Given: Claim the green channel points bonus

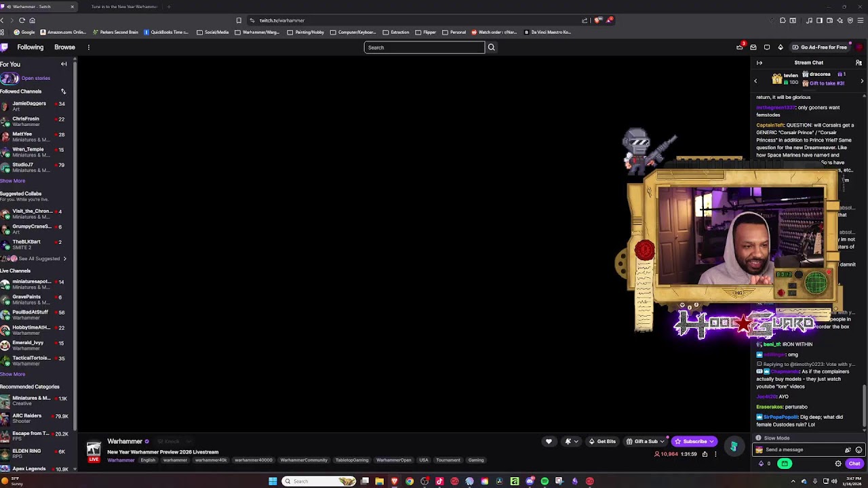Looking at the screenshot, I should click(785, 464).
